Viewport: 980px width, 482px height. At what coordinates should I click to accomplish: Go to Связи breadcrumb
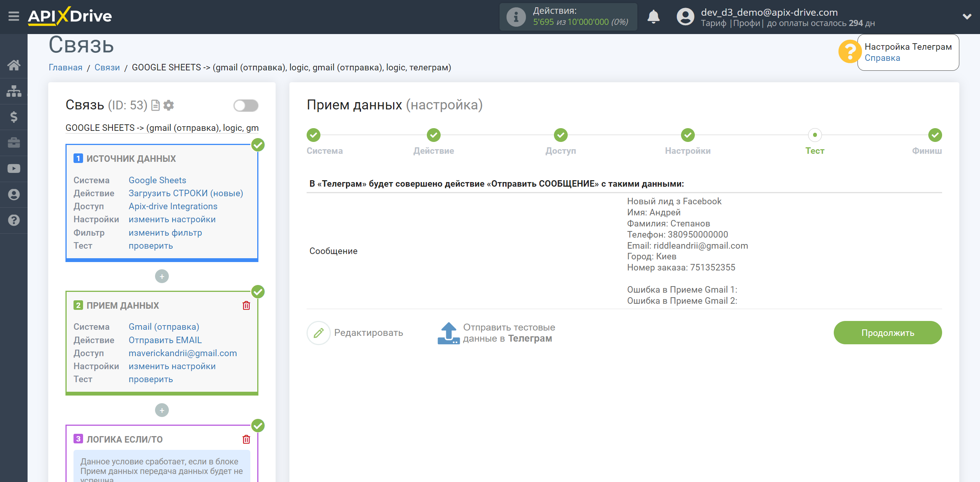[x=107, y=67]
